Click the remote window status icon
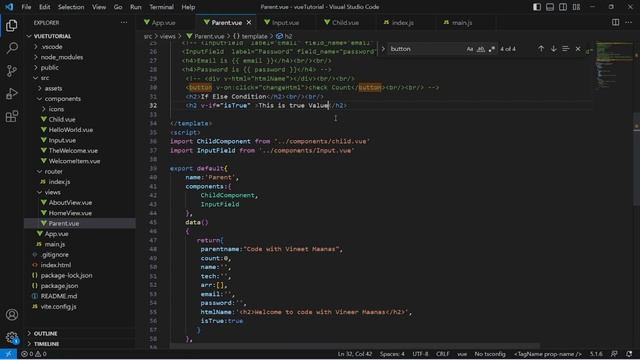This screenshot has width=640, height=360. pos(8,354)
